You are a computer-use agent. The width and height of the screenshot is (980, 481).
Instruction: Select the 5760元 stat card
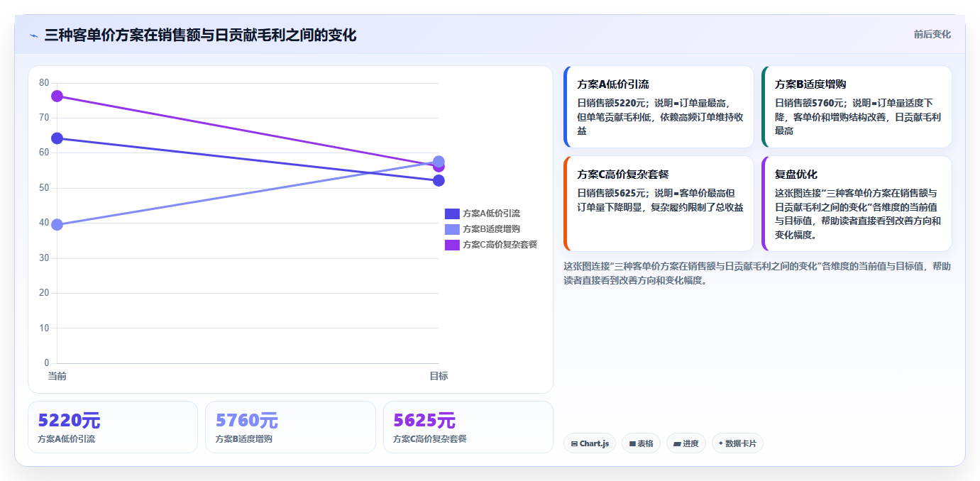(x=290, y=427)
